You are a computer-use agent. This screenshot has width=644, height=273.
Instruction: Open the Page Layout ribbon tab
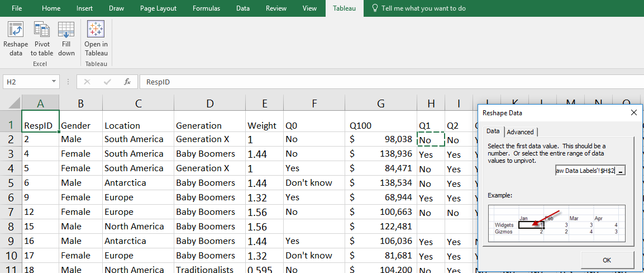click(158, 8)
